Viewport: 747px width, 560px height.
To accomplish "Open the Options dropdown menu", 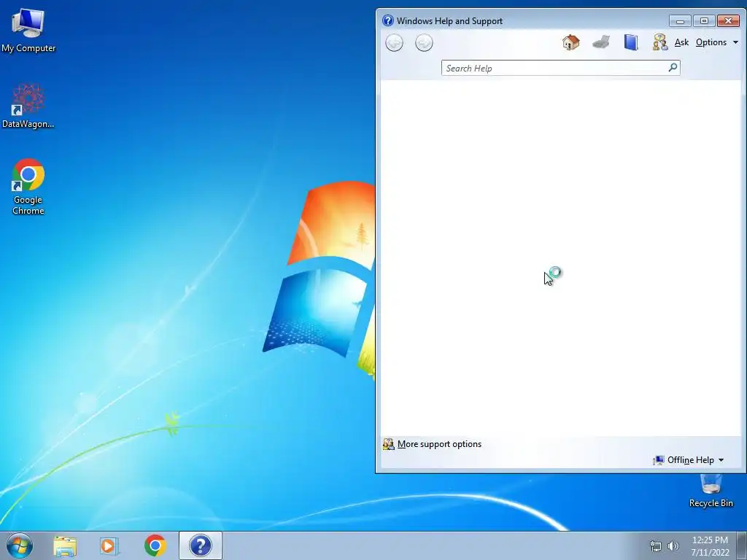I will 717,42.
